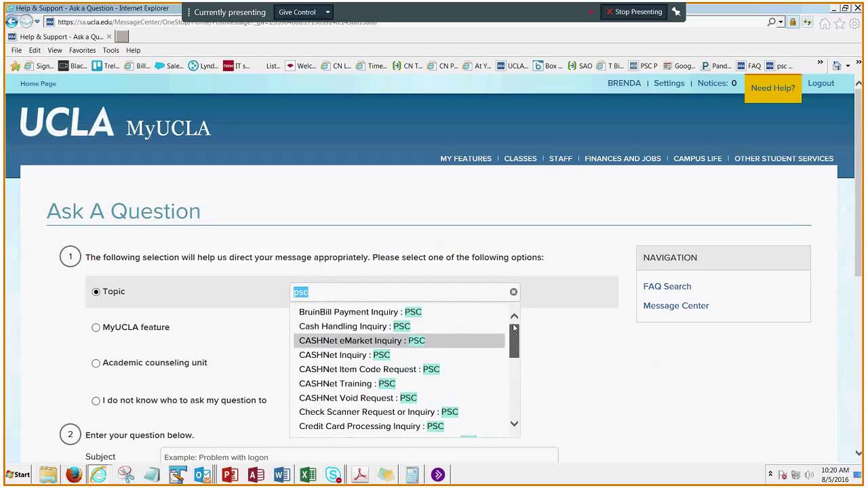The image size is (868, 488).
Task: Open Skype from the taskbar
Action: (x=333, y=474)
